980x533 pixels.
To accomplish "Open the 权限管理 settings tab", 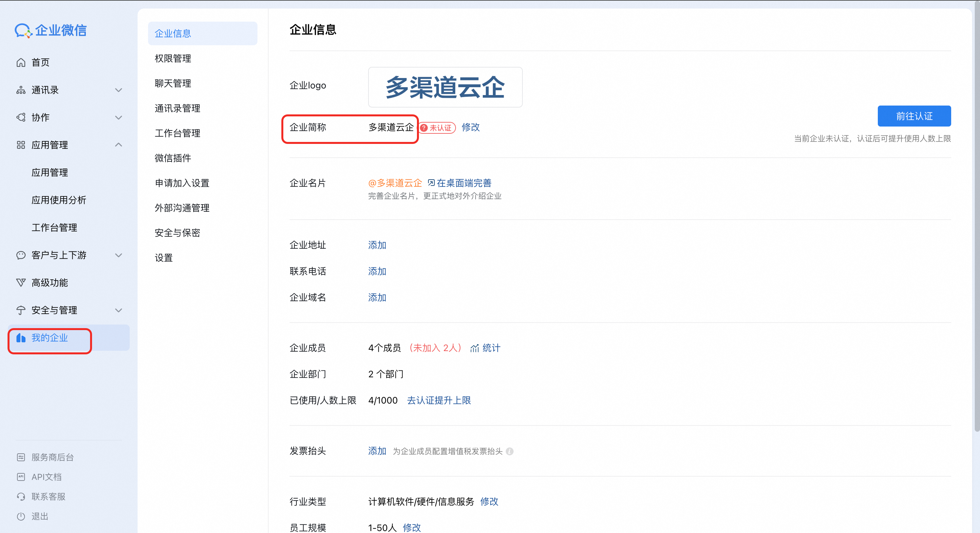I will tap(173, 58).
